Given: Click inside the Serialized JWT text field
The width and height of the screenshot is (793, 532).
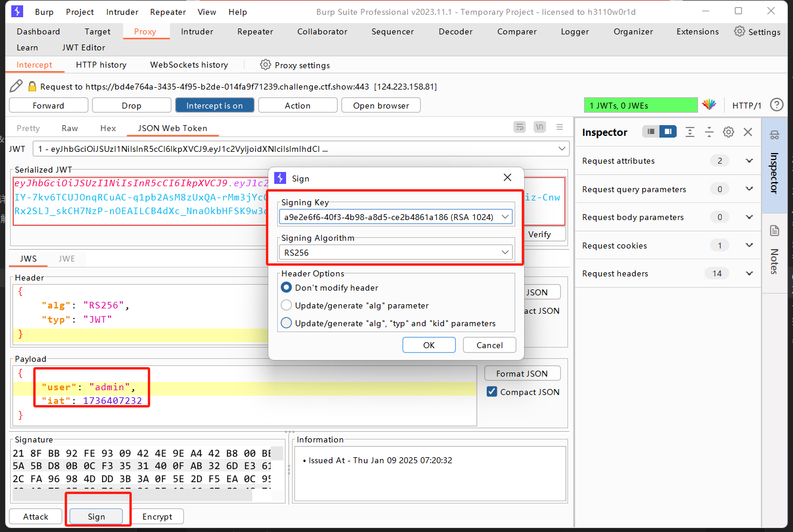Looking at the screenshot, I should (x=137, y=198).
